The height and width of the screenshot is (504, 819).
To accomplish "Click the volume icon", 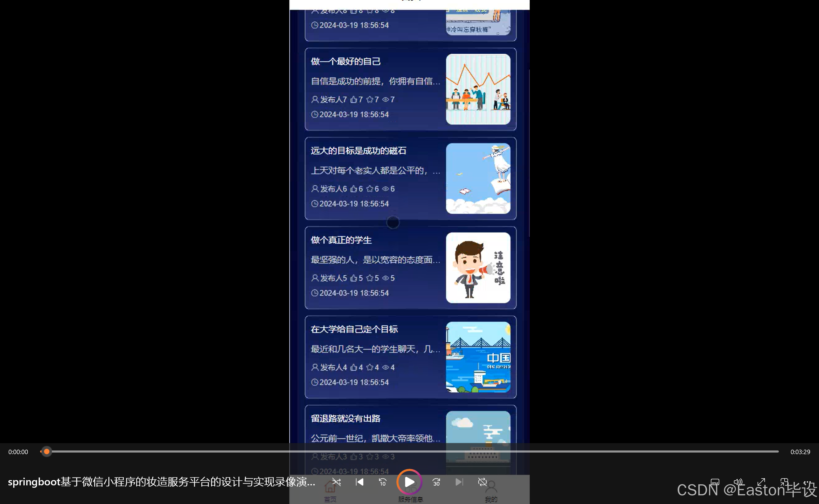I will coord(738,482).
